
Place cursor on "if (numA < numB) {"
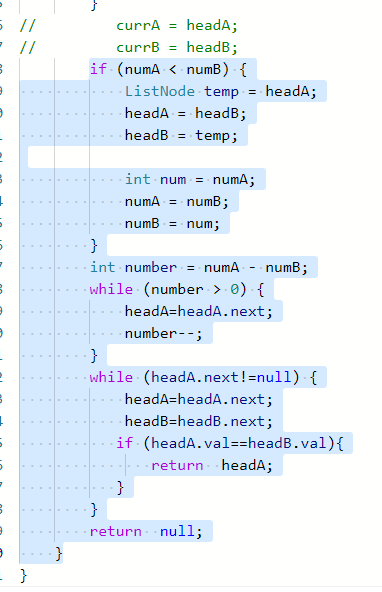[x=168, y=69]
